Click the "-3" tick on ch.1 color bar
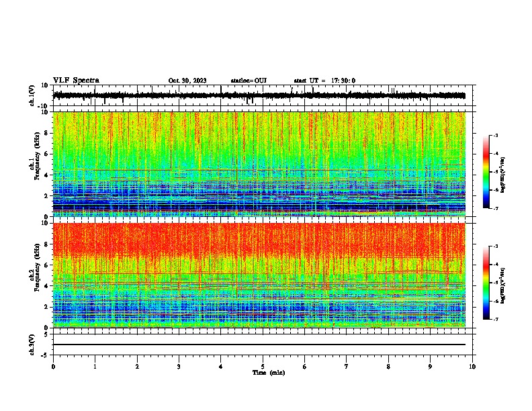Image resolution: width=532 pixels, height=411 pixels. [495, 135]
